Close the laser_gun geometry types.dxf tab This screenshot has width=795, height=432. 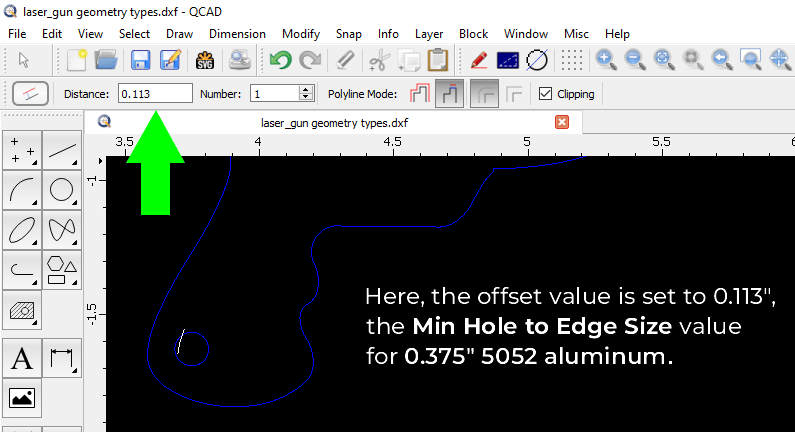(562, 122)
